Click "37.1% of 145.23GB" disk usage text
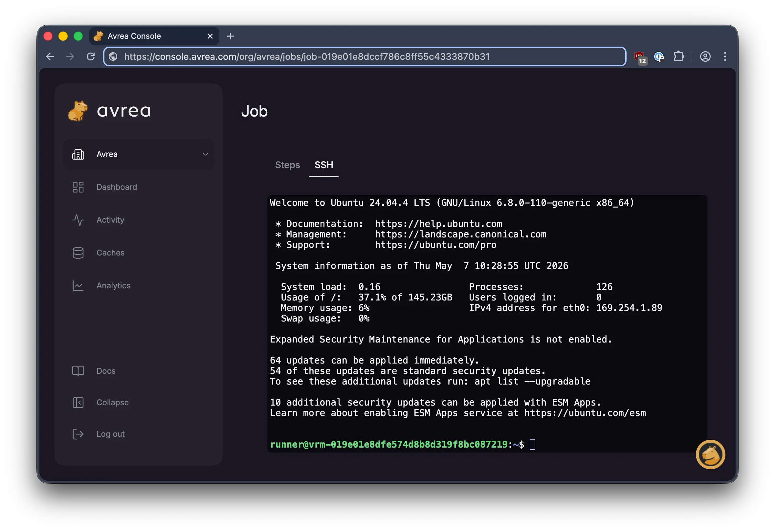Screen dimensions: 775x532 click(405, 298)
